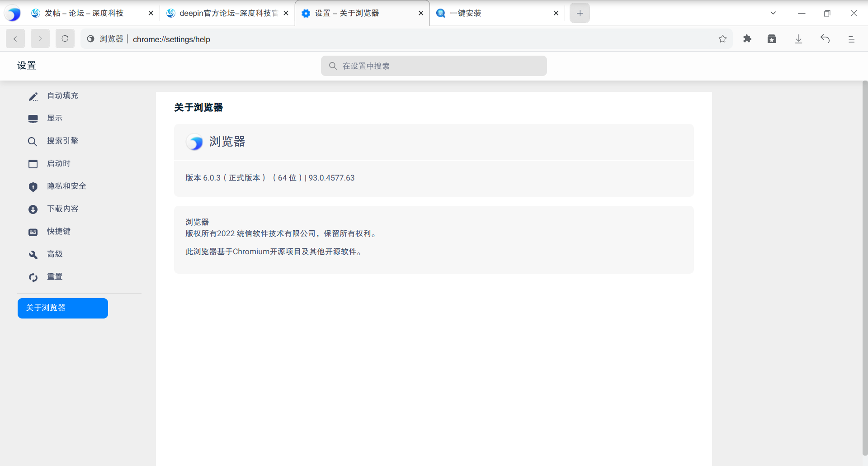Viewport: 868px width, 466px height.
Task: Click the version text 版本 6.0.3
Action: pyautogui.click(x=270, y=178)
